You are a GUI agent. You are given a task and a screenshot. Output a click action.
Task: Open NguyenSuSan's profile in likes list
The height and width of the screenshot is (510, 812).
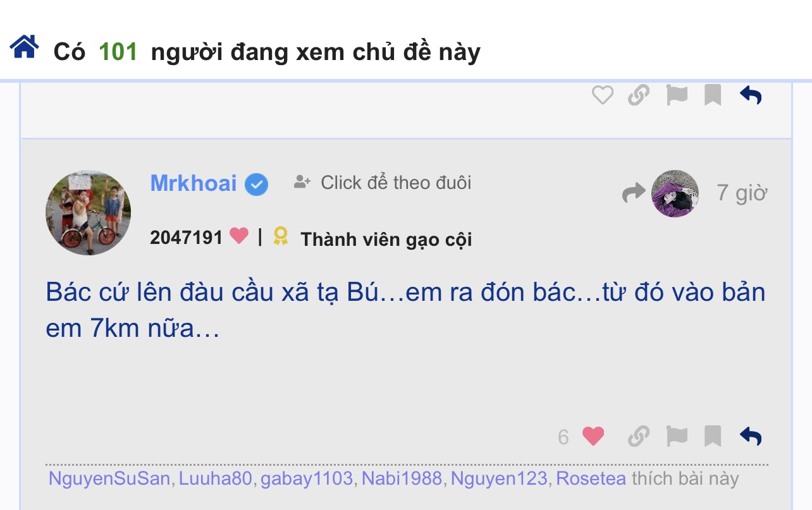click(109, 478)
